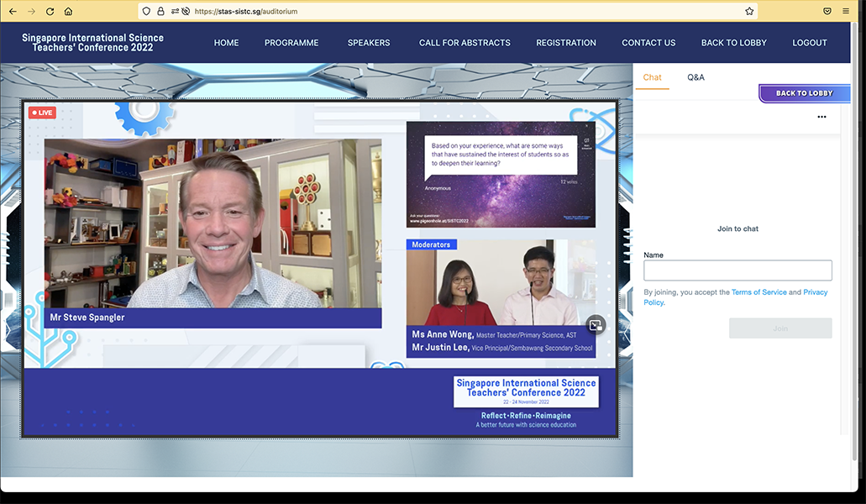The height and width of the screenshot is (504, 866).
Task: Go back using browser back arrow
Action: pos(13,11)
